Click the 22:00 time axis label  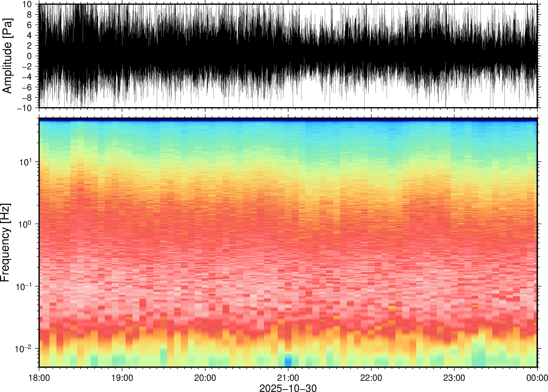pyautogui.click(x=371, y=378)
